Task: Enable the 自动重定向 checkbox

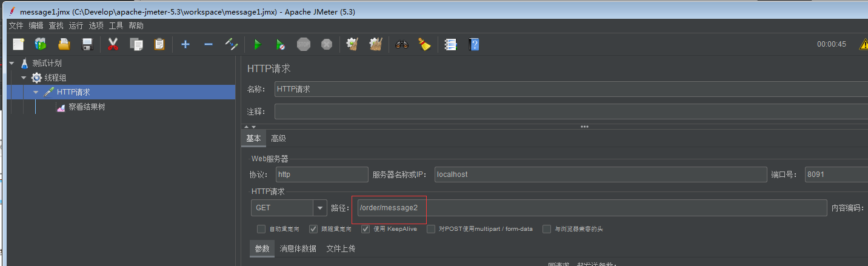Action: pos(261,229)
